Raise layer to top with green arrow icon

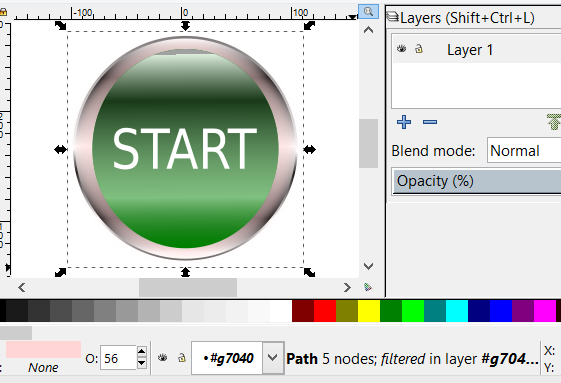pyautogui.click(x=554, y=122)
